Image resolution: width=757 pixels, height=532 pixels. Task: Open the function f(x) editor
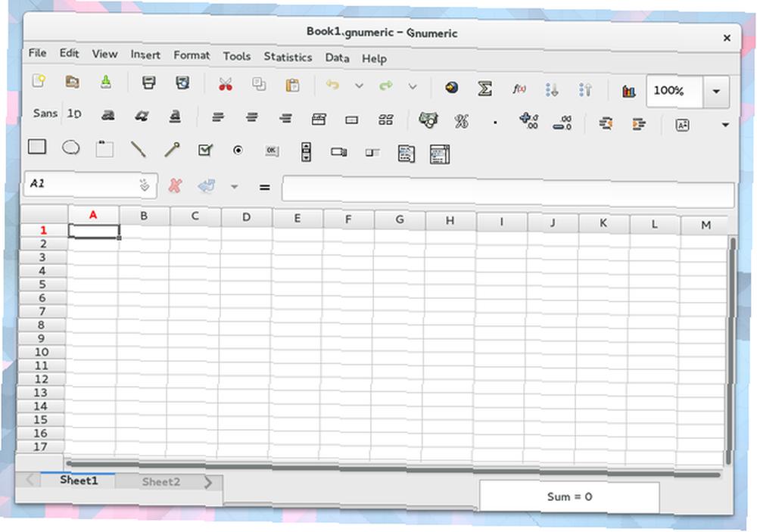tap(519, 89)
